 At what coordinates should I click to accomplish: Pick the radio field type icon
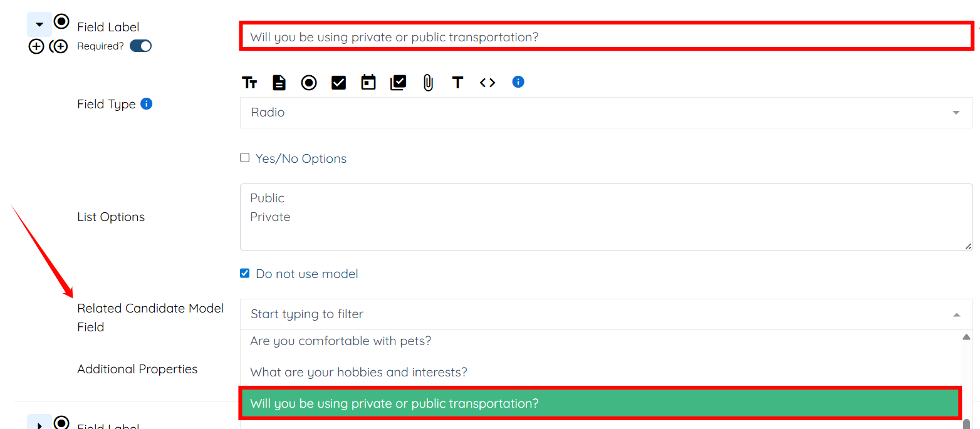[x=309, y=83]
